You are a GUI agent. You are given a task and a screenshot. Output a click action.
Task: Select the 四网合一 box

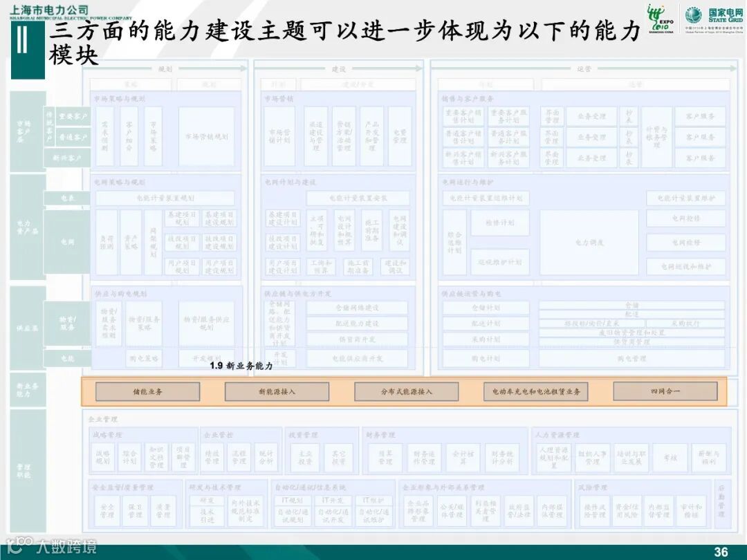(x=665, y=391)
